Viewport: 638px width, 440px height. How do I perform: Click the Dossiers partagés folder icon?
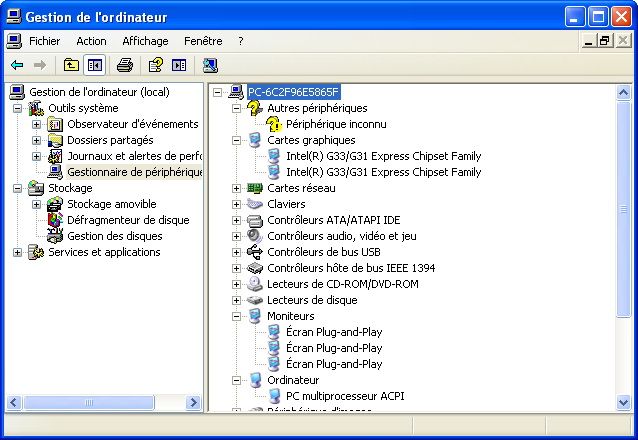point(55,140)
